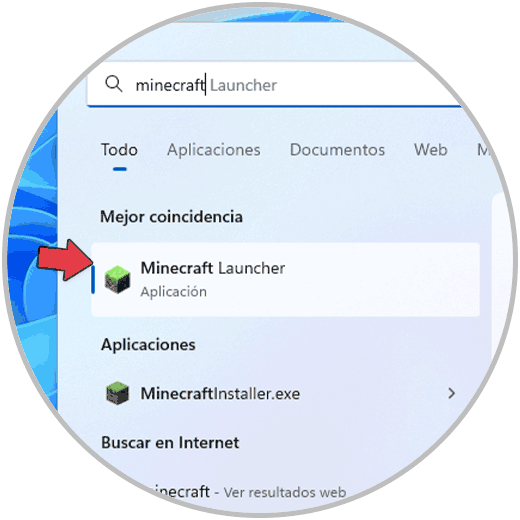Click the Mejor coincidencia section header
520x520 pixels.
coord(171,217)
